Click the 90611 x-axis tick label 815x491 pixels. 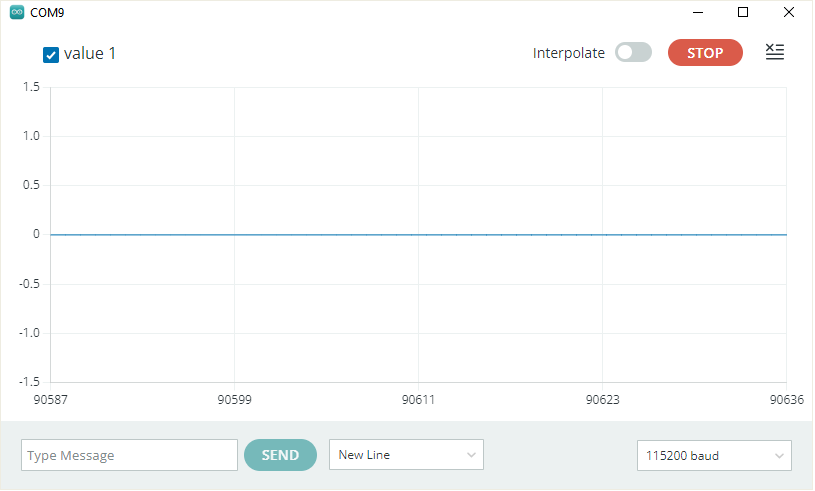coord(418,400)
